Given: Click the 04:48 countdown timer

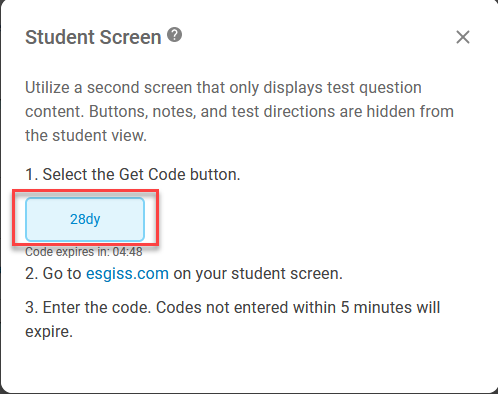Looking at the screenshot, I should click(x=127, y=252).
